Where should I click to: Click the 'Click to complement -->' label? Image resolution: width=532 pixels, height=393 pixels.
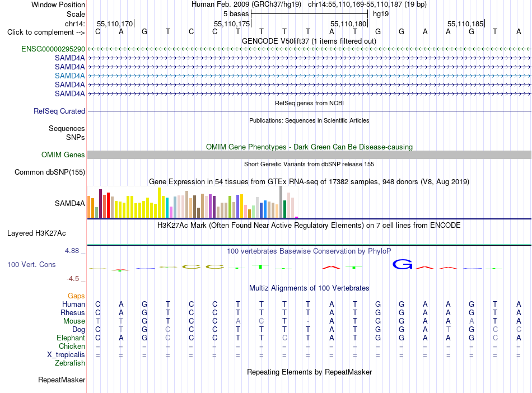(x=46, y=32)
